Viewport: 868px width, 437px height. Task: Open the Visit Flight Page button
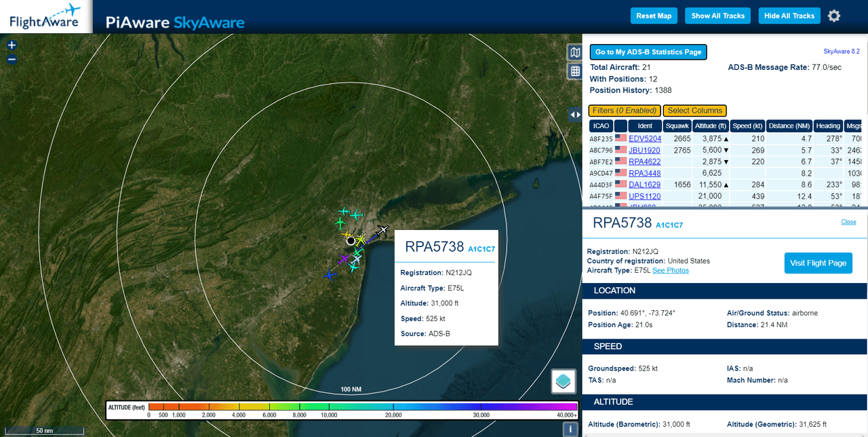pos(818,263)
